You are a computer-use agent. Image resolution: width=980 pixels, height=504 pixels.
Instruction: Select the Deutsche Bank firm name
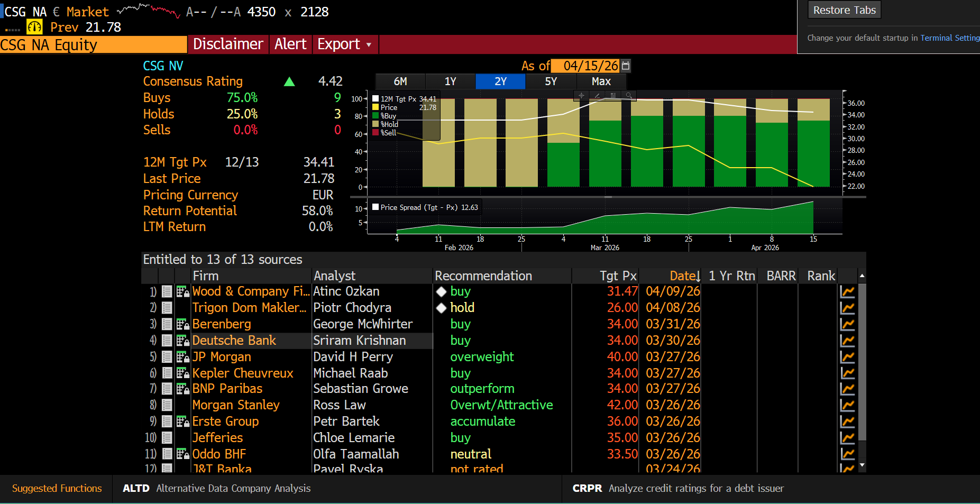234,341
